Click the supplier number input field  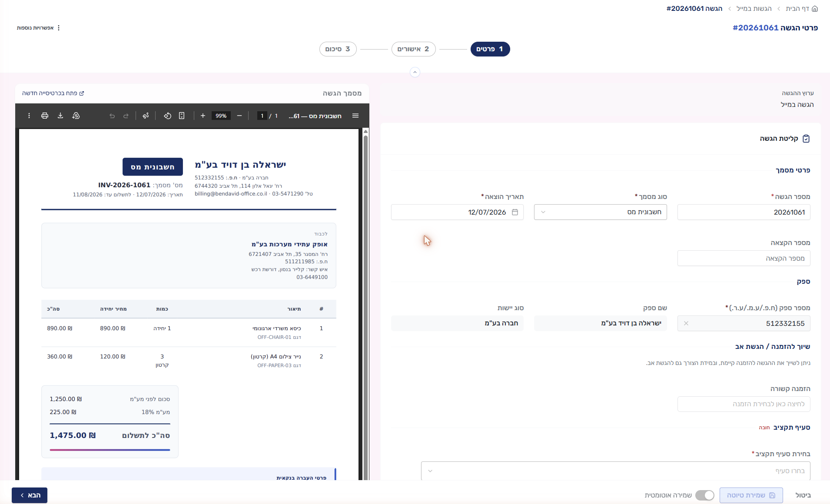click(744, 323)
